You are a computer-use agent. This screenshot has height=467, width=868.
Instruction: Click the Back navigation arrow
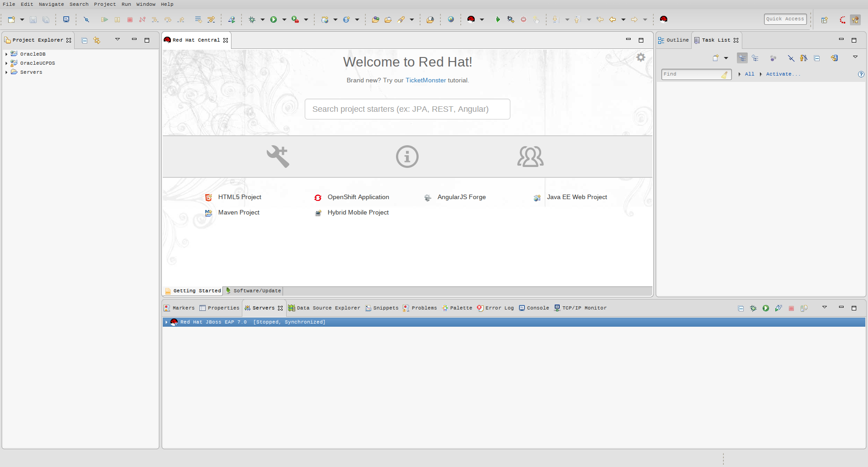pyautogui.click(x=613, y=19)
